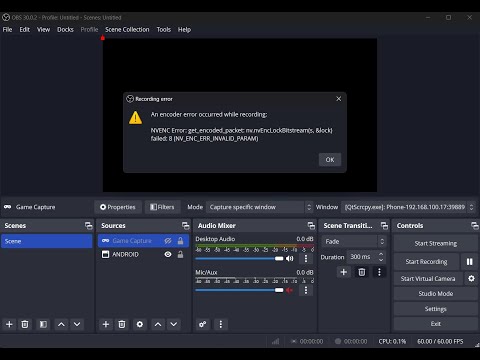Move source up arrow
The image size is (480, 360).
158,324
